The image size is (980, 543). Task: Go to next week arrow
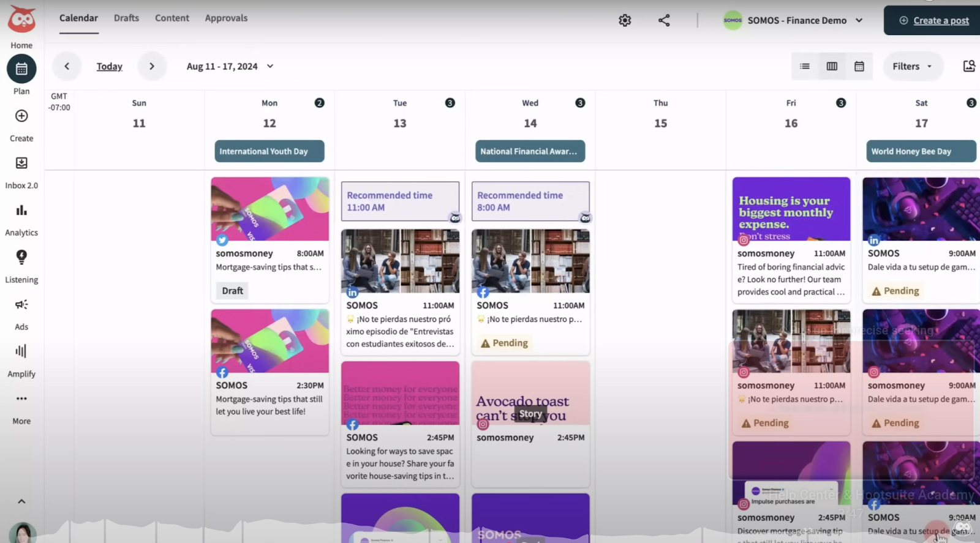(x=152, y=66)
